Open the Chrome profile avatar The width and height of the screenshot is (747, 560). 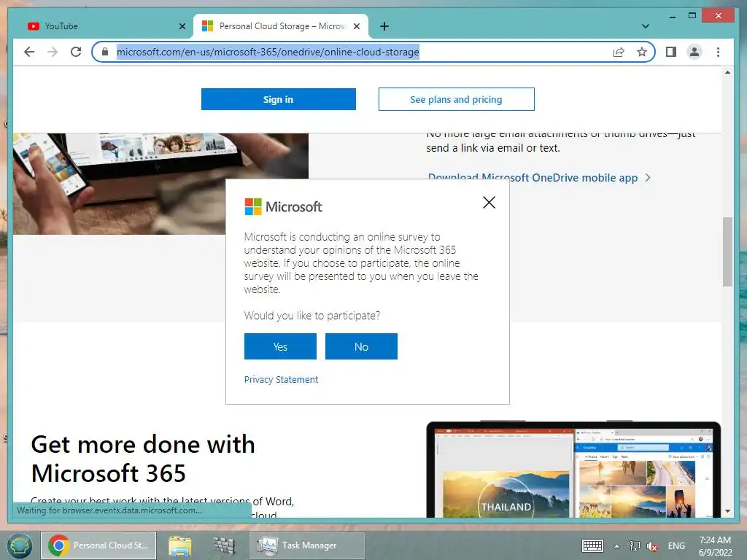pyautogui.click(x=694, y=52)
